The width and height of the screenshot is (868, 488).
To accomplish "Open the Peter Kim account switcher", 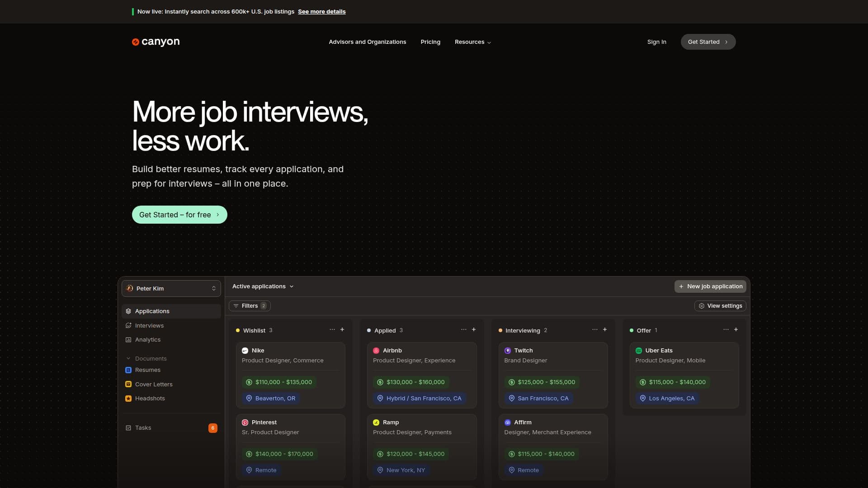I will (x=171, y=288).
